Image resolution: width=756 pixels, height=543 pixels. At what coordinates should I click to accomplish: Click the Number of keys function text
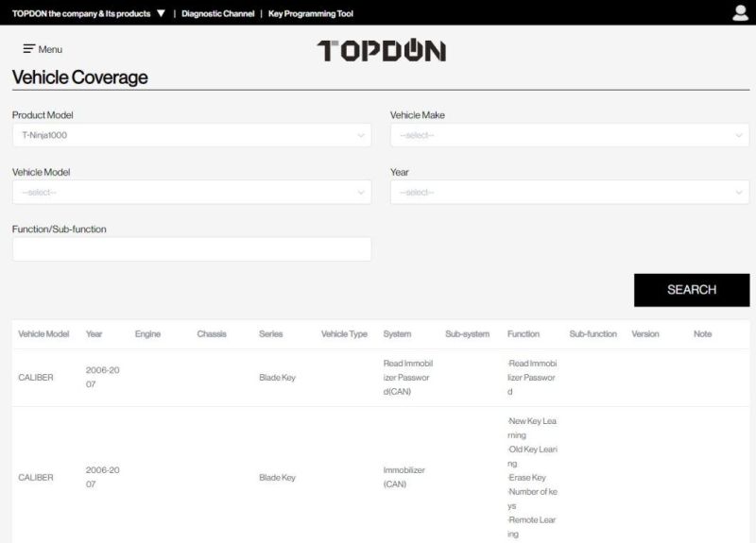532,499
